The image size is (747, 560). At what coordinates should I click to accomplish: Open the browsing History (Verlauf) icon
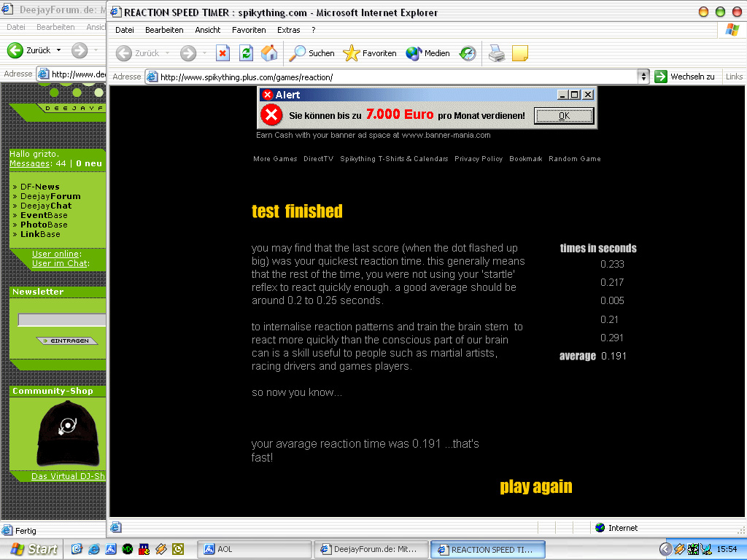468,53
